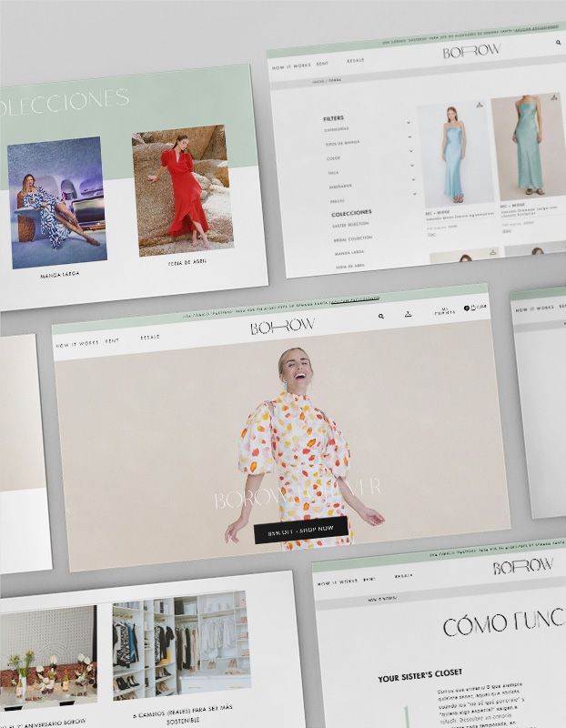Click Tipos de Manga filter label
This screenshot has height=728, width=566.
click(342, 144)
